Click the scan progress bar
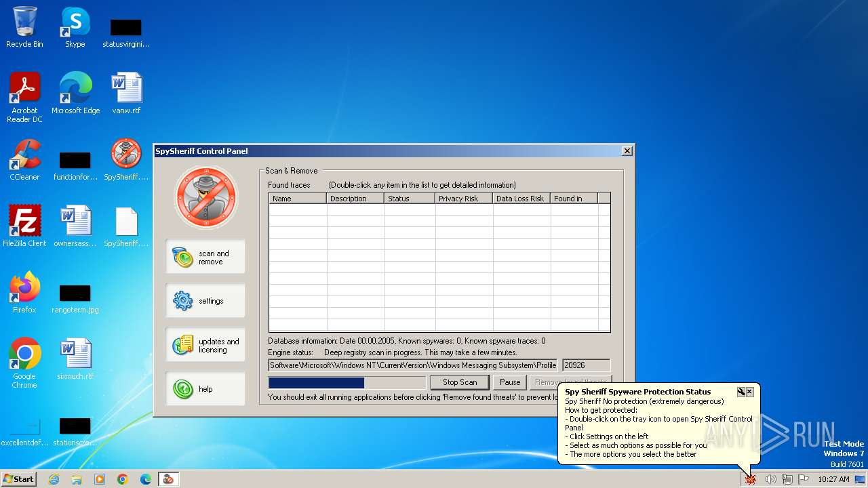This screenshot has width=868, height=488. pyautogui.click(x=347, y=383)
